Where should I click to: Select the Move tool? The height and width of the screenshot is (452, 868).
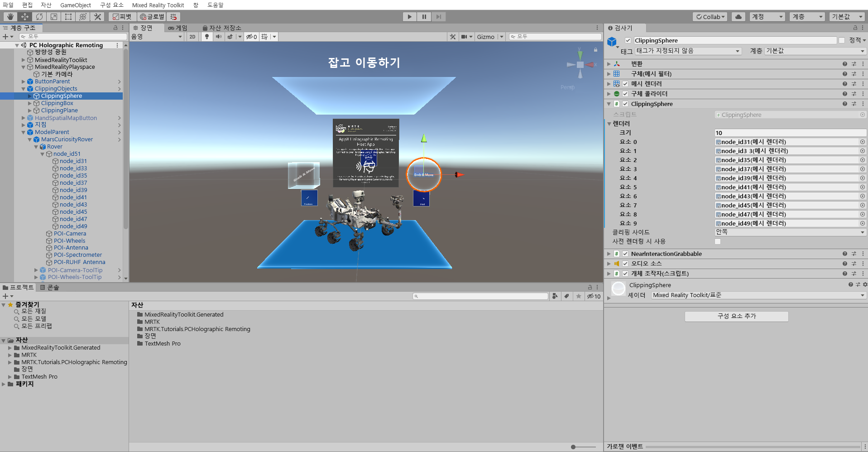24,17
